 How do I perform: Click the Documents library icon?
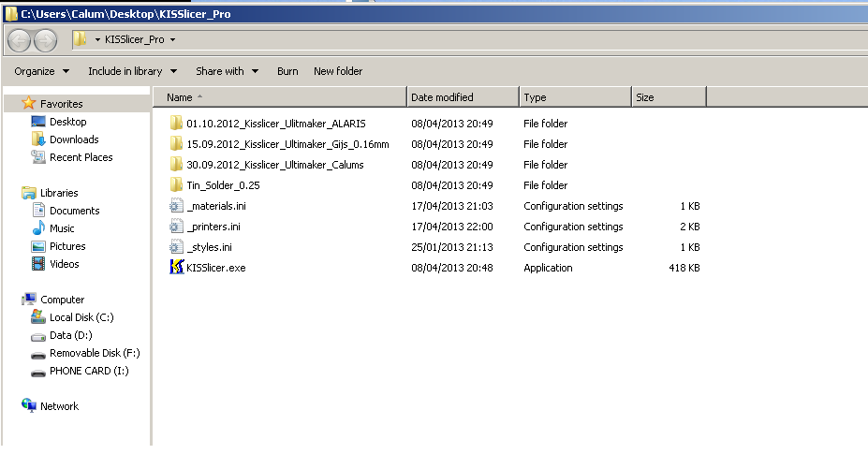click(38, 211)
